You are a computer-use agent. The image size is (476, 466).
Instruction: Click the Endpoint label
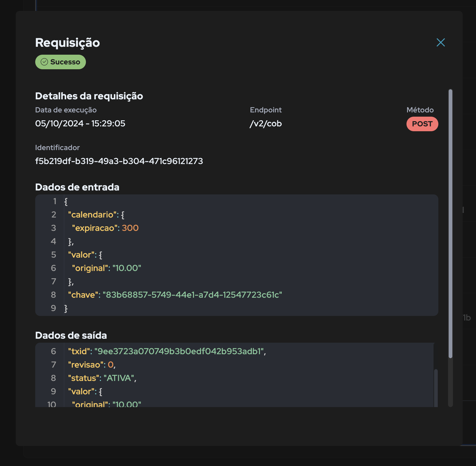[x=266, y=110]
